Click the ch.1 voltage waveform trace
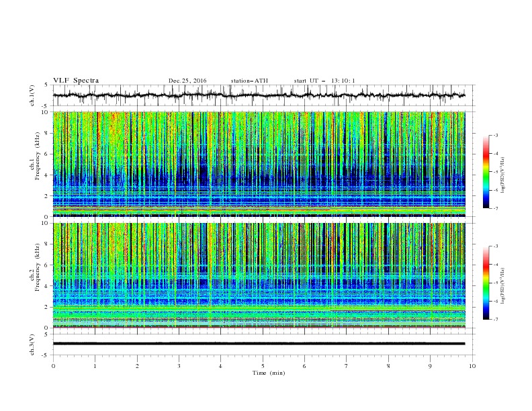This screenshot has height=411, width=532. point(259,95)
